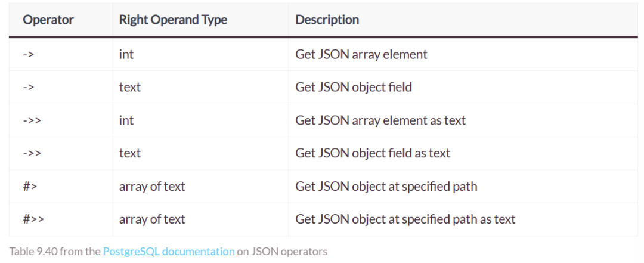Click the #> operator cell
This screenshot has width=644, height=263.
click(30, 186)
